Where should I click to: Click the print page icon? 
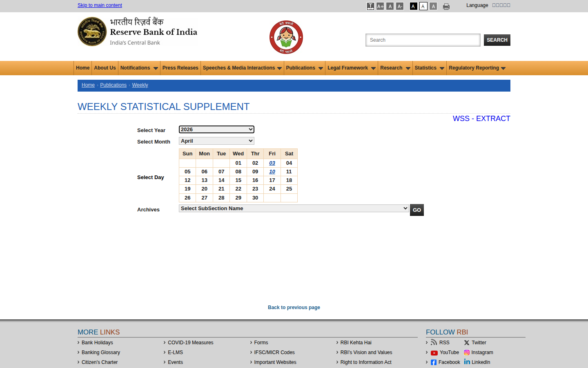446,6
